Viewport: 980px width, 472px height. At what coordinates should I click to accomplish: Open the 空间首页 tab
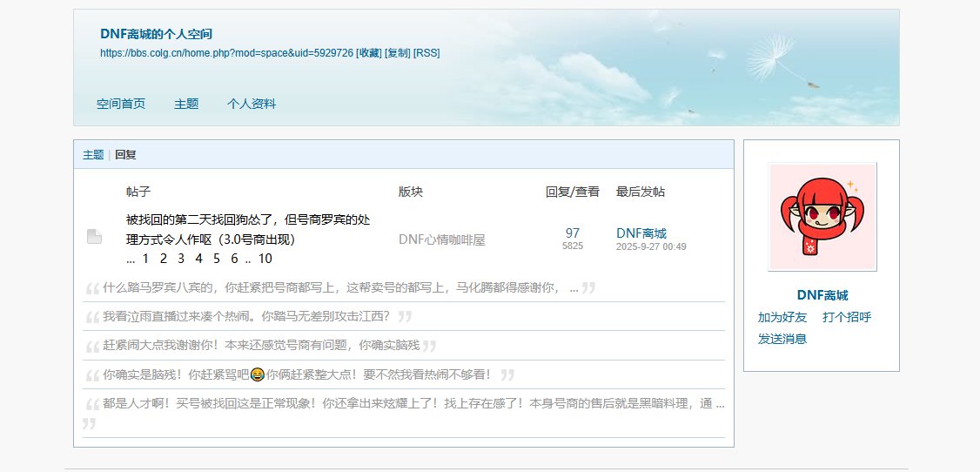[x=121, y=104]
